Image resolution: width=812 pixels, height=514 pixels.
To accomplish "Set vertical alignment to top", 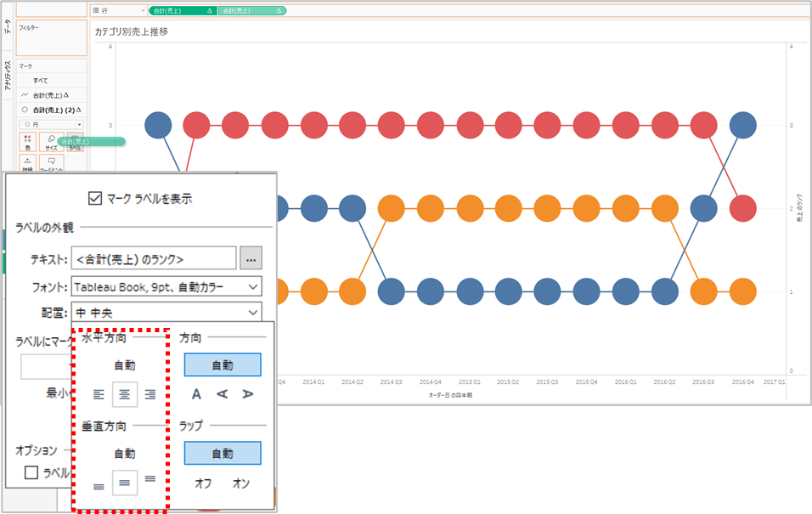I will click(x=150, y=479).
